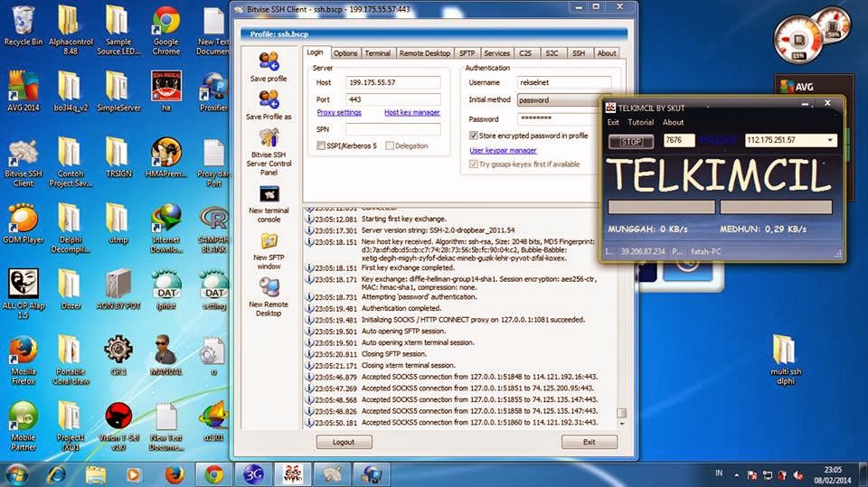Open Firefox from the taskbar

click(174, 474)
